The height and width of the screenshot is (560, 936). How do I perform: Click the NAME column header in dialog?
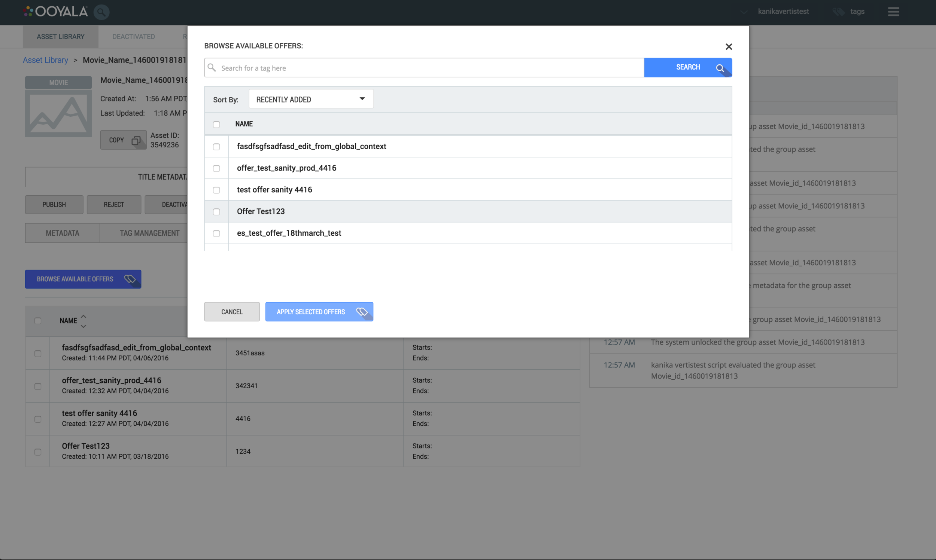(x=244, y=124)
